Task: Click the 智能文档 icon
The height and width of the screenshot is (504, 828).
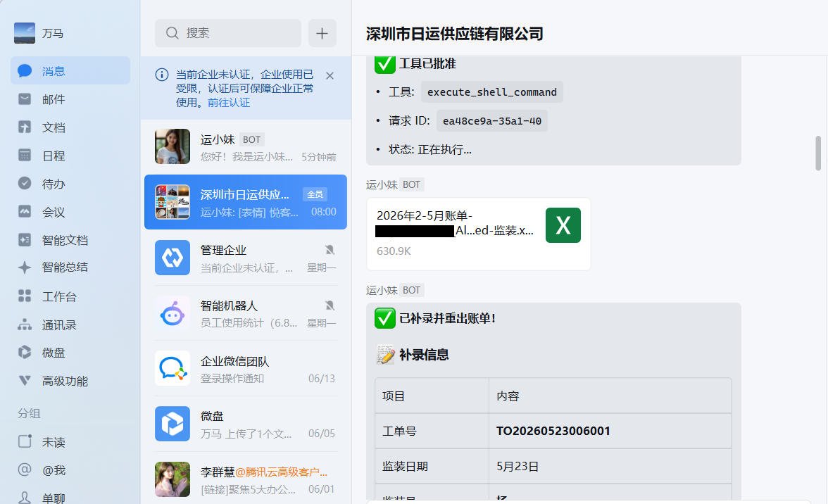Action: [25, 239]
